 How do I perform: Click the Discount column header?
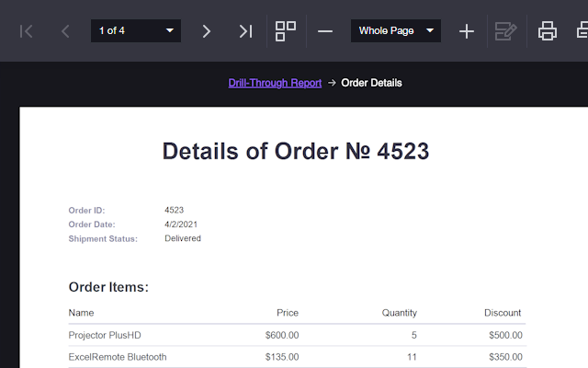coord(503,313)
